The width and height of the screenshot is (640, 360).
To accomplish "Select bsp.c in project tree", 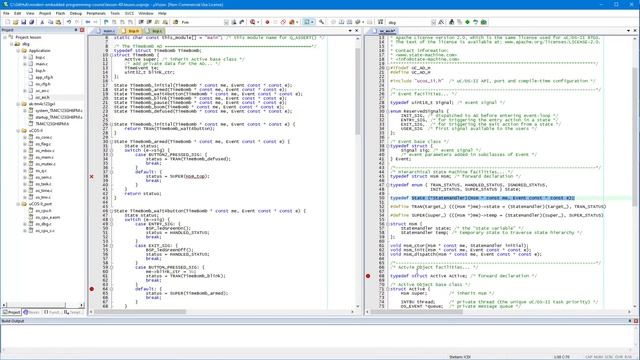I will (x=40, y=58).
